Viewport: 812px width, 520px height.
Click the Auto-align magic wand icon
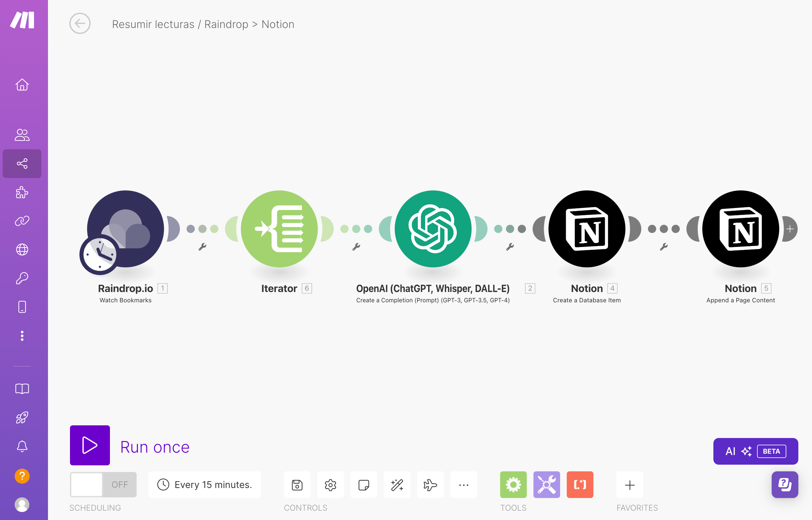(x=397, y=485)
